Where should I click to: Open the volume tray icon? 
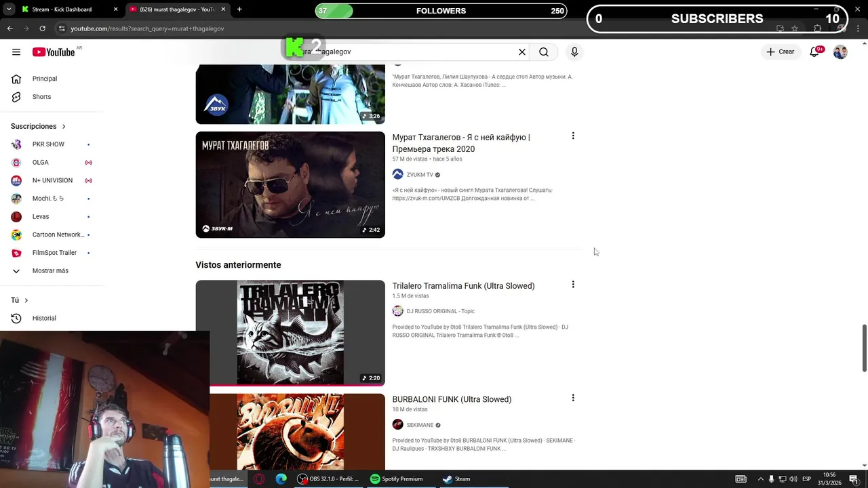tap(793, 479)
